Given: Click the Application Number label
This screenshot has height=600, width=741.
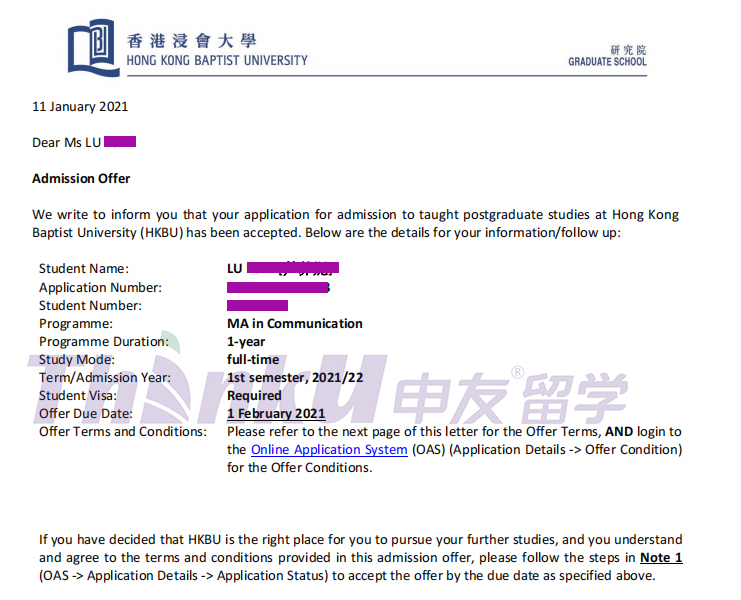Looking at the screenshot, I should point(100,287).
